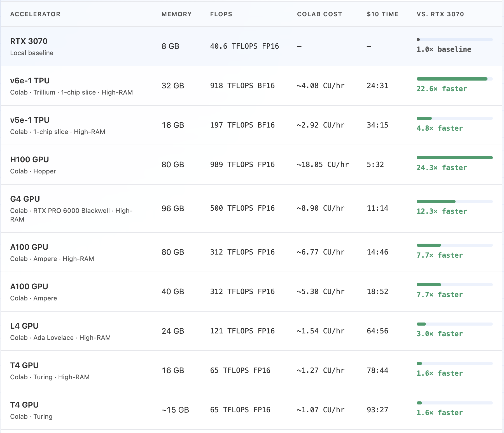Screen dimensions: 504x433
Task: Select the "~5.30 CU/hr" cost
Action: coord(321,291)
